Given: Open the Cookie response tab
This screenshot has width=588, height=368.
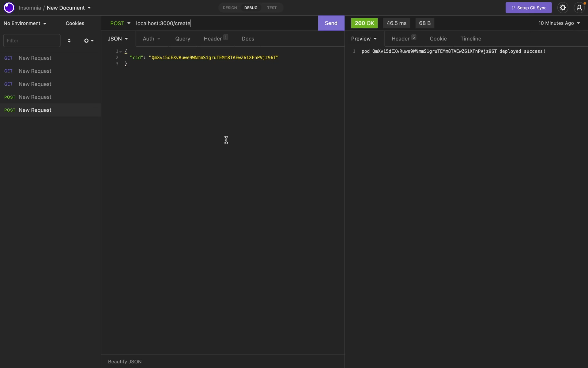Looking at the screenshot, I should point(438,39).
